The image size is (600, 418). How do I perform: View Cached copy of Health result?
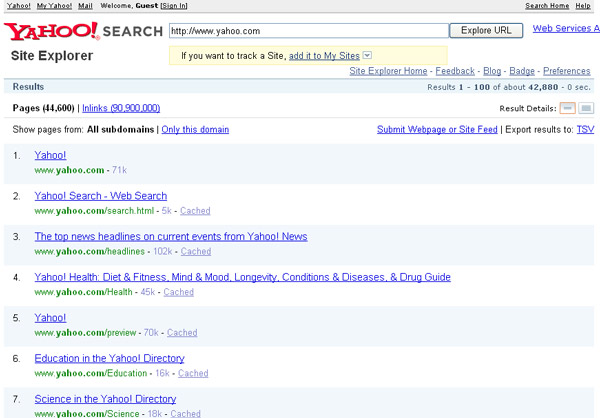(179, 292)
